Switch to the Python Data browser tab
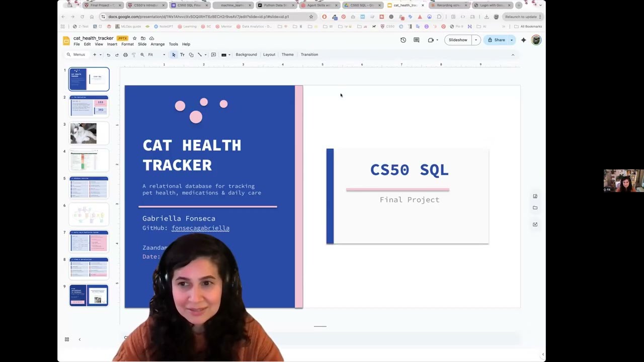Image resolution: width=644 pixels, height=362 pixels. pos(276,5)
